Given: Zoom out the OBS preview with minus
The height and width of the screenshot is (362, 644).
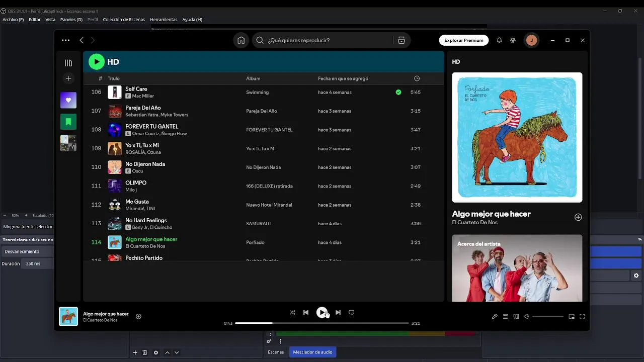Looking at the screenshot, I should (5, 215).
